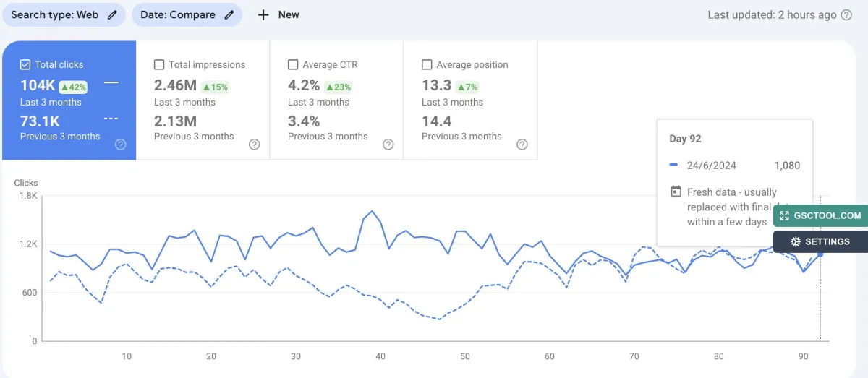Open help icon in Average position card

pyautogui.click(x=522, y=145)
